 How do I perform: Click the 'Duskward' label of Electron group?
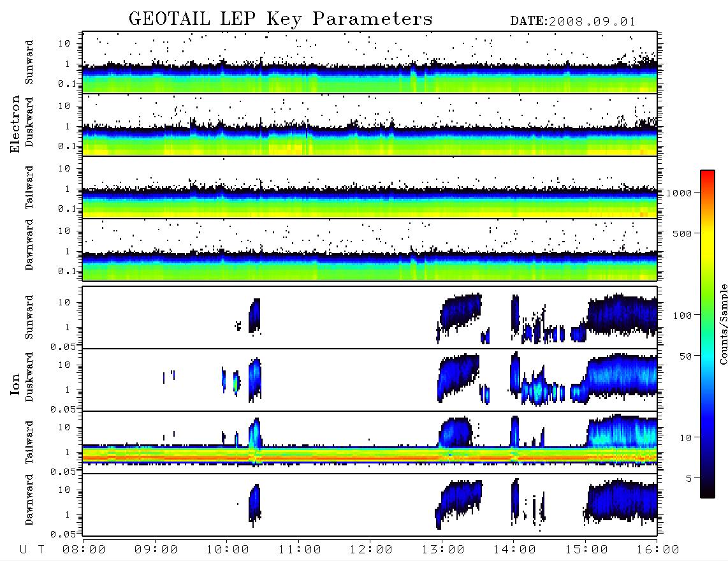tap(29, 122)
